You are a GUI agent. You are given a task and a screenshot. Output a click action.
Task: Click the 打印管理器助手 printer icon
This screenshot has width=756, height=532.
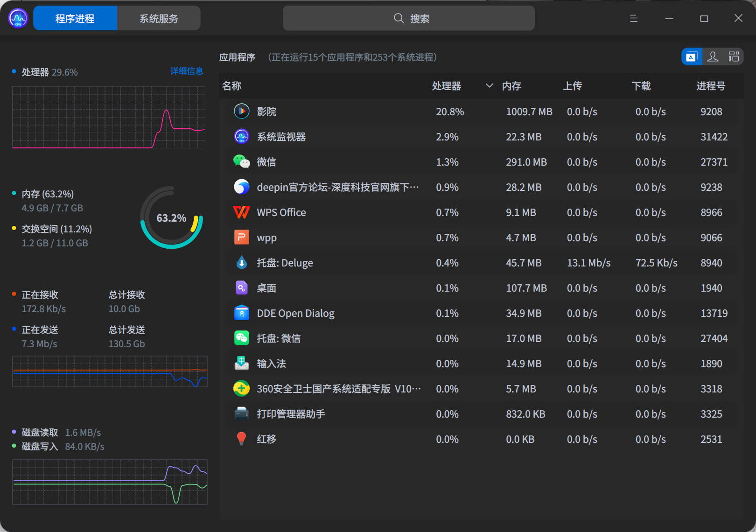241,414
